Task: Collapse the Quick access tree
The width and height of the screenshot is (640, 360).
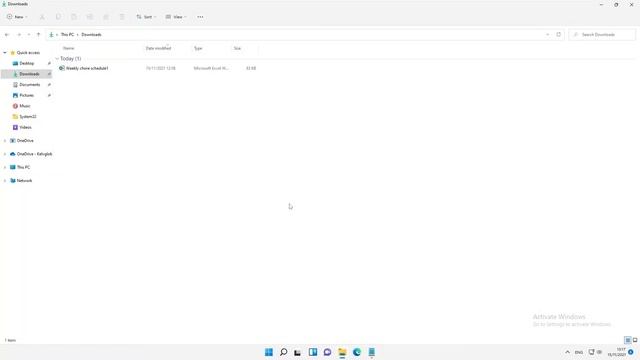Action: pos(5,53)
